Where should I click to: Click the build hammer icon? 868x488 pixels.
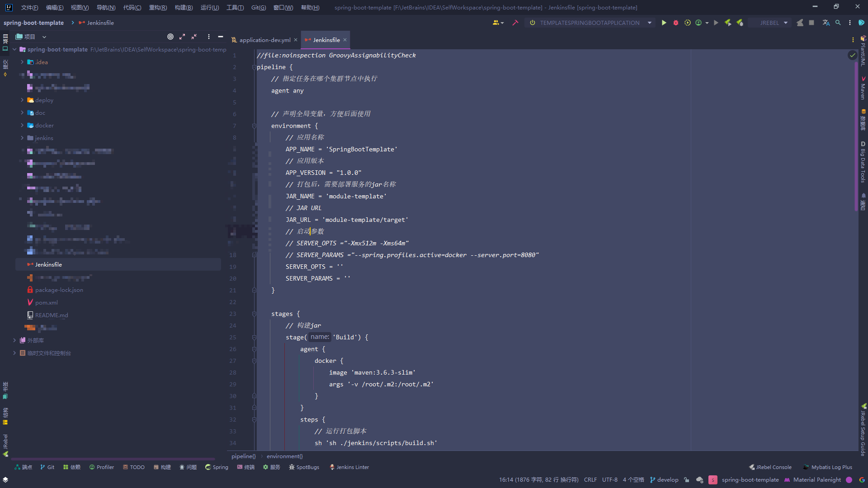[515, 23]
